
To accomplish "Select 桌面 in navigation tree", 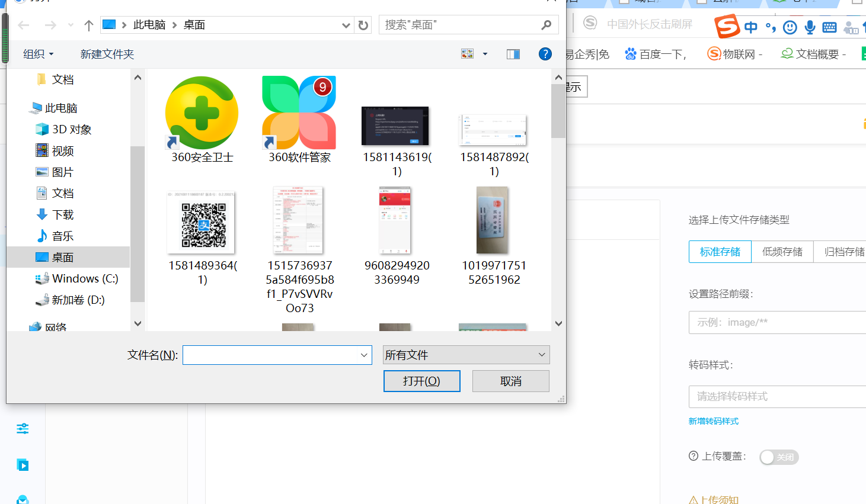I will click(68, 257).
